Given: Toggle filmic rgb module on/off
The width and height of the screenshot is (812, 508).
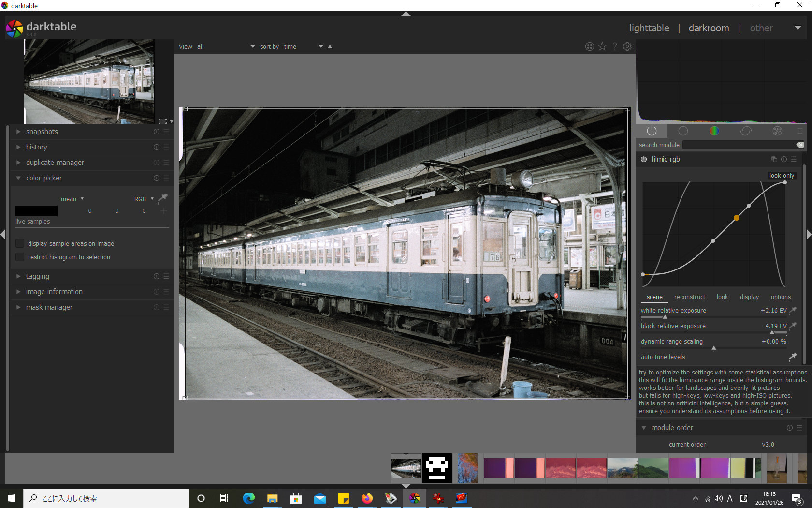Looking at the screenshot, I should coord(644,159).
